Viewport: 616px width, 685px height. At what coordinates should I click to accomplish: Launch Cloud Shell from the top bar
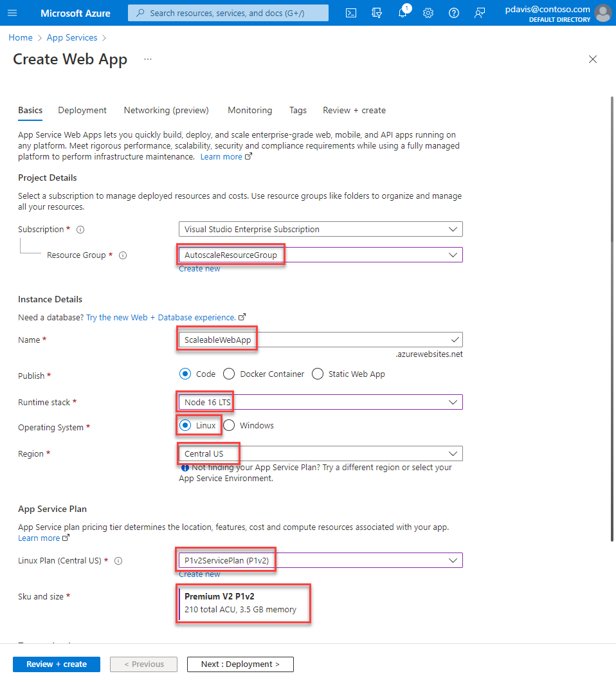(x=351, y=13)
